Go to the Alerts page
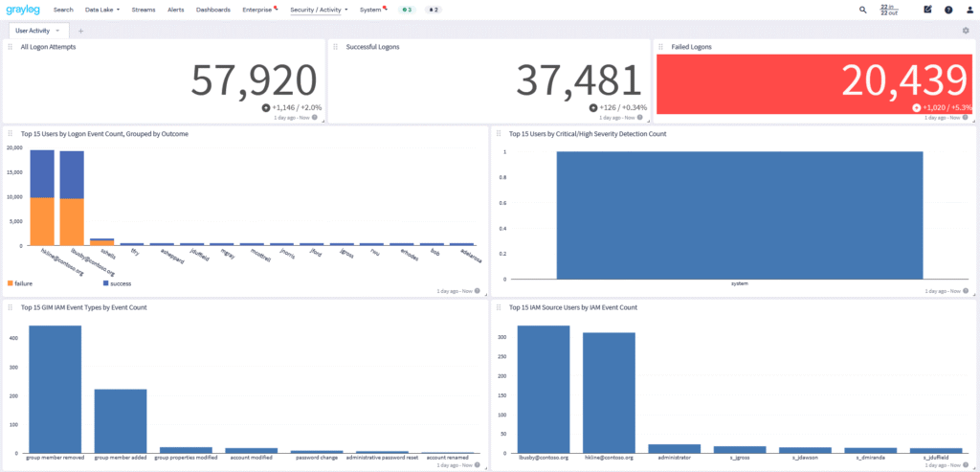Image resolution: width=980 pixels, height=472 pixels. [176, 10]
